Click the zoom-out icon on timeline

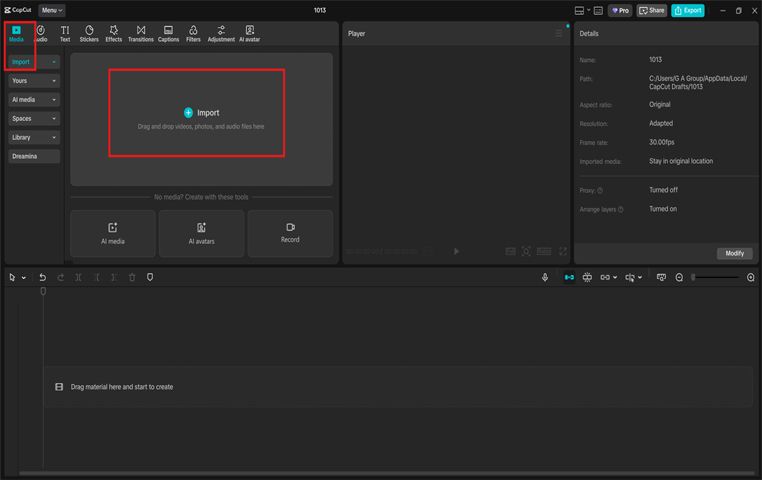click(x=679, y=277)
